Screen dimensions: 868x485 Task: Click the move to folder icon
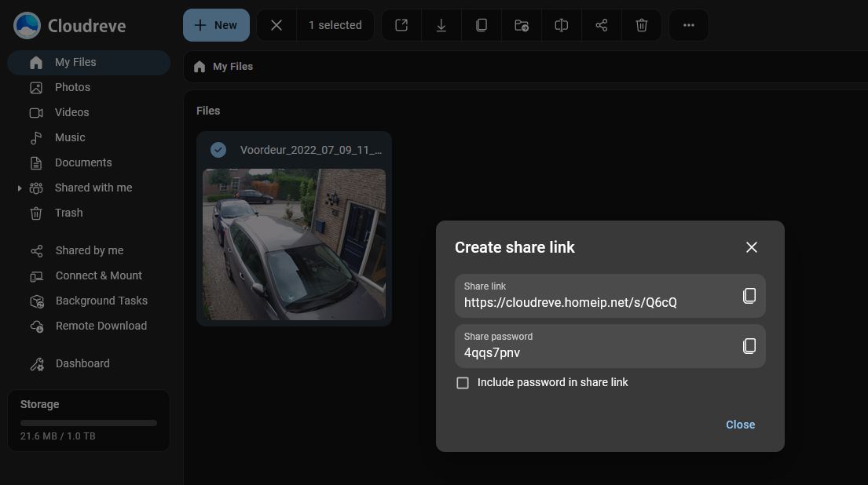(x=522, y=25)
